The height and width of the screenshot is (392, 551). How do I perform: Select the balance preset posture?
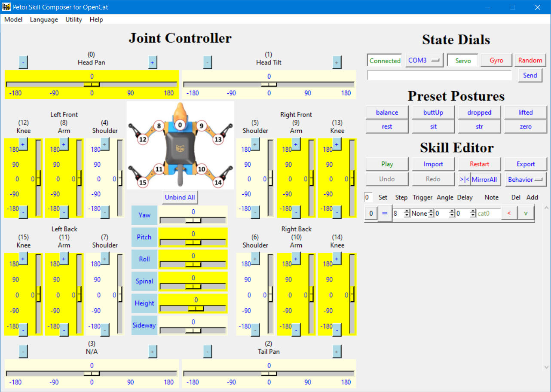[387, 112]
